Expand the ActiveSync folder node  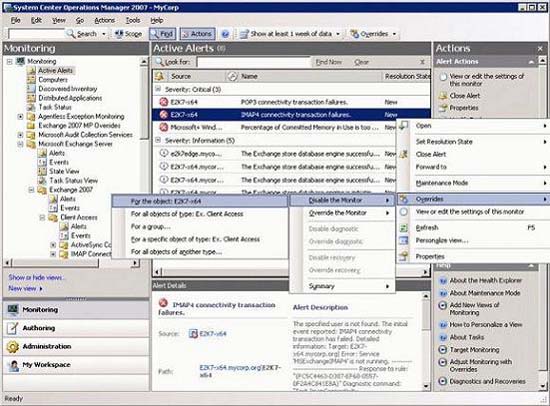[x=53, y=245]
